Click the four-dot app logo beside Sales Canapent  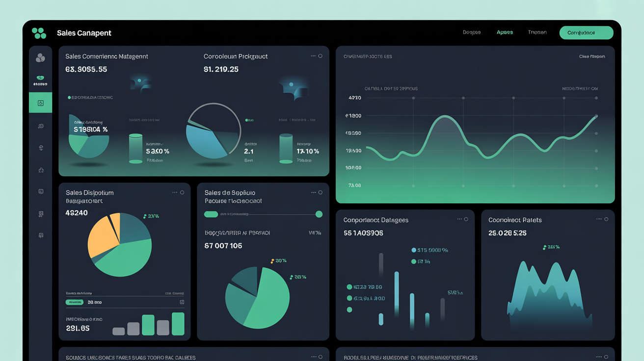(x=39, y=33)
